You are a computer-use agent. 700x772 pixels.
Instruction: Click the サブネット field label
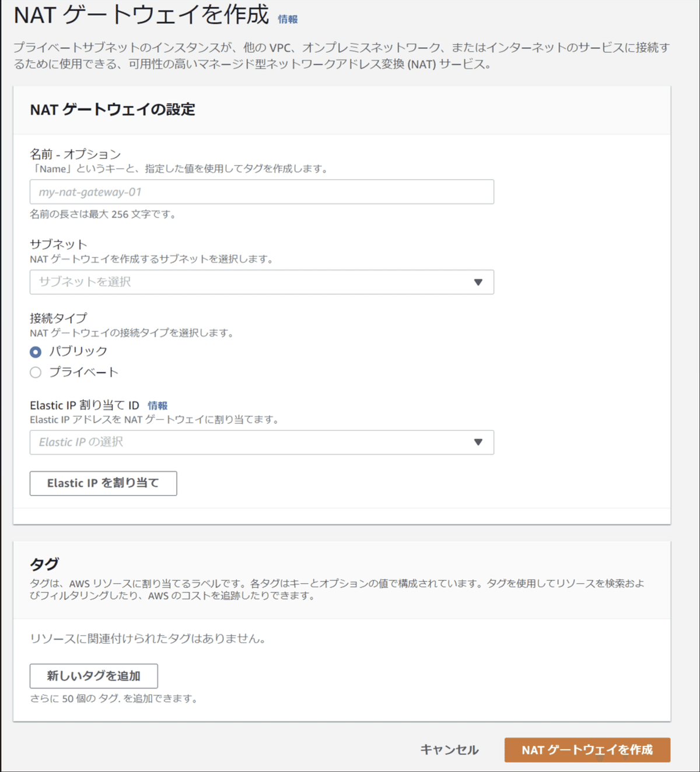click(x=58, y=244)
